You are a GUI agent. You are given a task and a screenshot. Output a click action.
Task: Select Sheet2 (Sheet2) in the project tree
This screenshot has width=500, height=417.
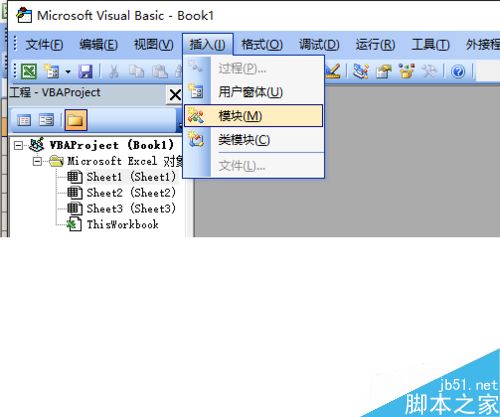[x=131, y=193]
